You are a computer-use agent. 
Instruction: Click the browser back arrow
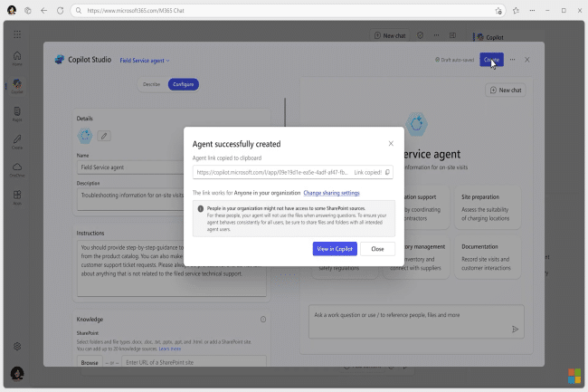[x=44, y=11]
